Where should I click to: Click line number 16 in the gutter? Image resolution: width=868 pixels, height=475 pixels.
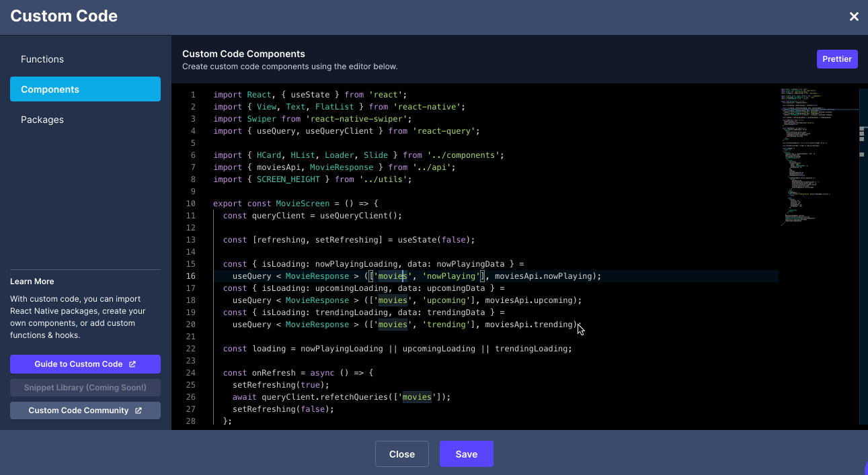(x=191, y=276)
